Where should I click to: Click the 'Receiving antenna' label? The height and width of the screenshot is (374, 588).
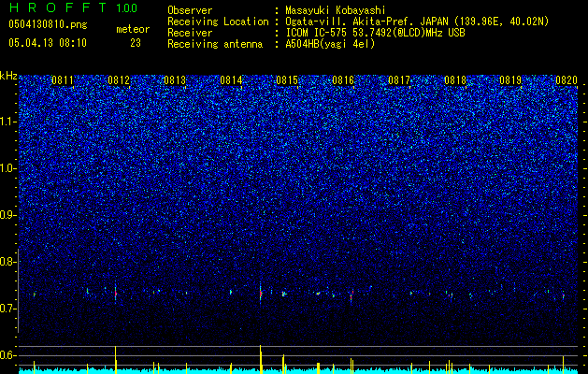coord(215,44)
